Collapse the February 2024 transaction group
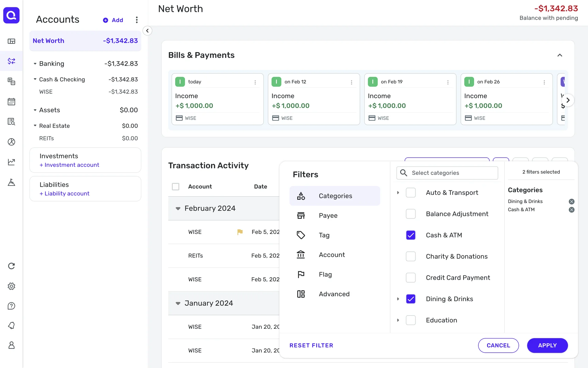Screen dimensions: 588x368 pos(178,209)
